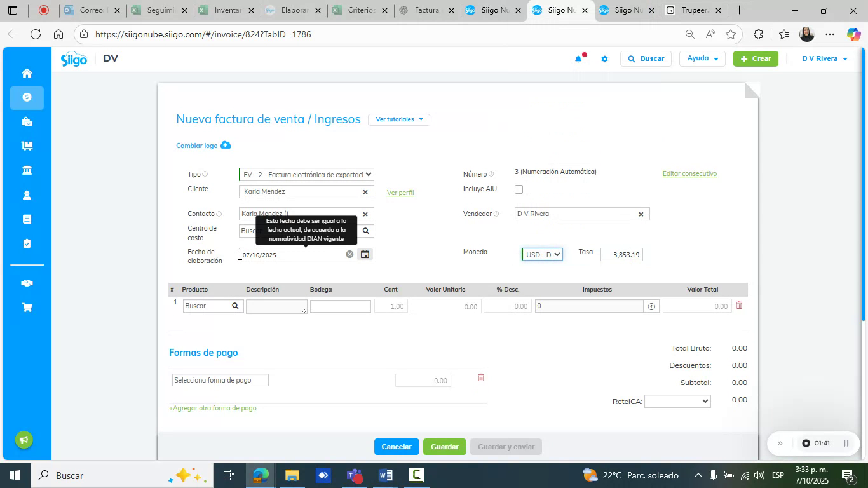Viewport: 868px width, 488px height.
Task: Open the Tipo invoice type dropdown
Action: (306, 174)
